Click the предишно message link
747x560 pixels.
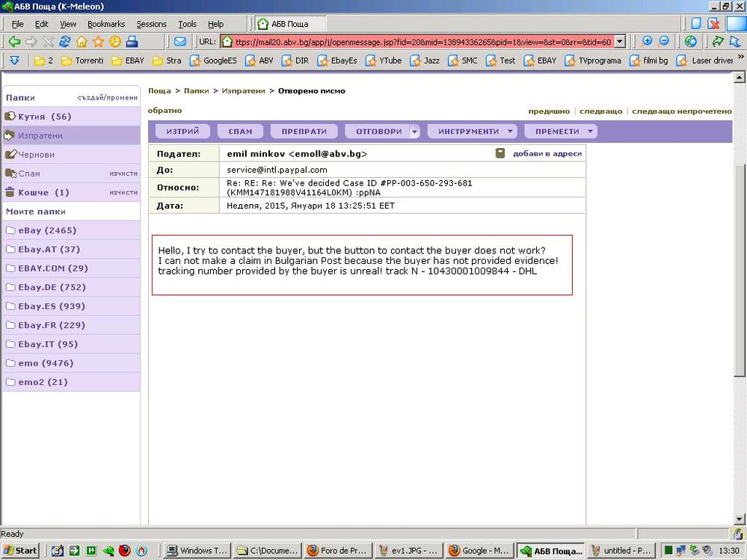549,111
